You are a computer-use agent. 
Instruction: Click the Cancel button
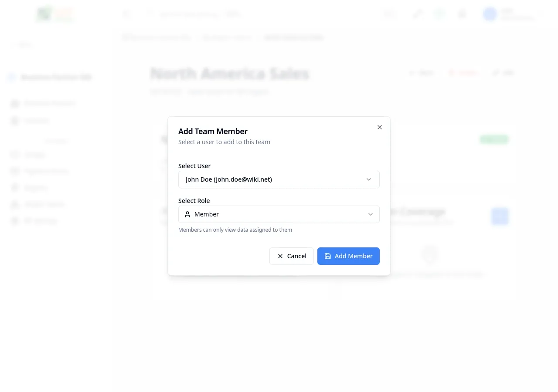point(291,256)
